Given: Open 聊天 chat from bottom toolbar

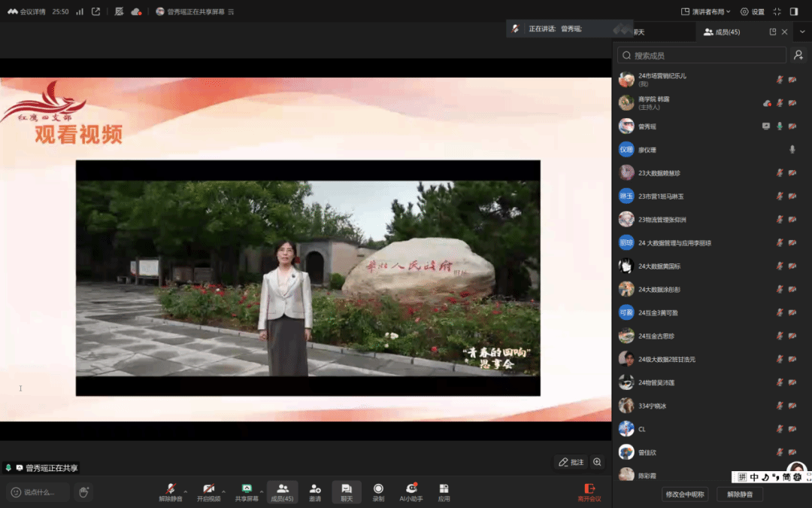Looking at the screenshot, I should tap(347, 490).
